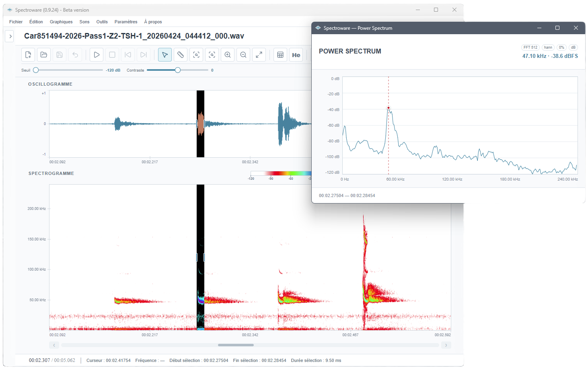Click the scrollbar left arrow
Viewport: 588px width, 370px height.
[x=54, y=345]
